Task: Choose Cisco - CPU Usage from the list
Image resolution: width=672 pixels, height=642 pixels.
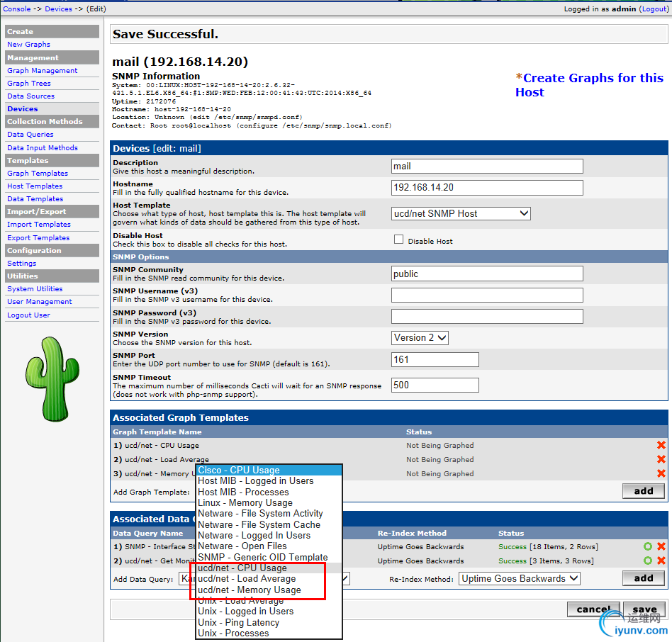Action: pos(269,470)
